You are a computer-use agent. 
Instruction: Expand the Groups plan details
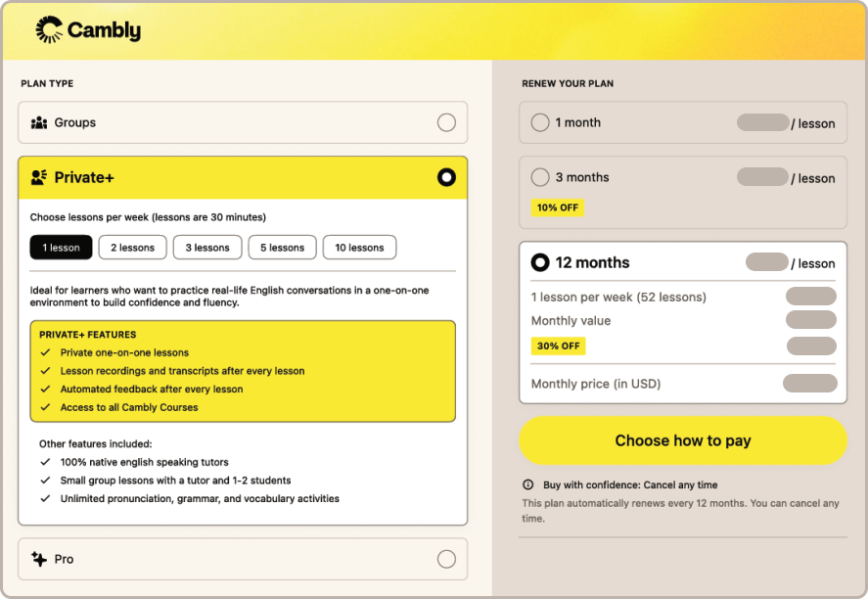[x=243, y=122]
